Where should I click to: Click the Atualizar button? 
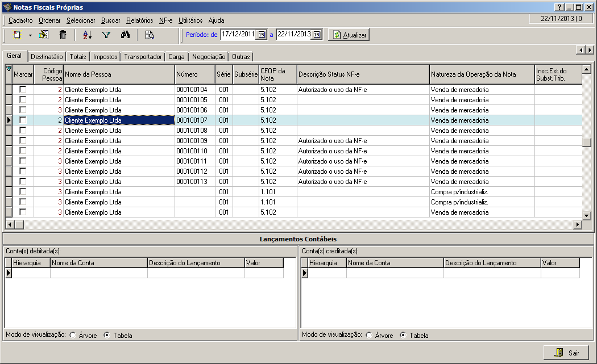point(349,35)
